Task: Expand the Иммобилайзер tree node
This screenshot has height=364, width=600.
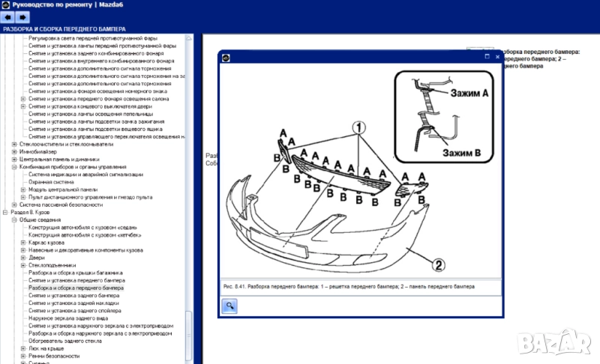Action: pyautogui.click(x=13, y=151)
